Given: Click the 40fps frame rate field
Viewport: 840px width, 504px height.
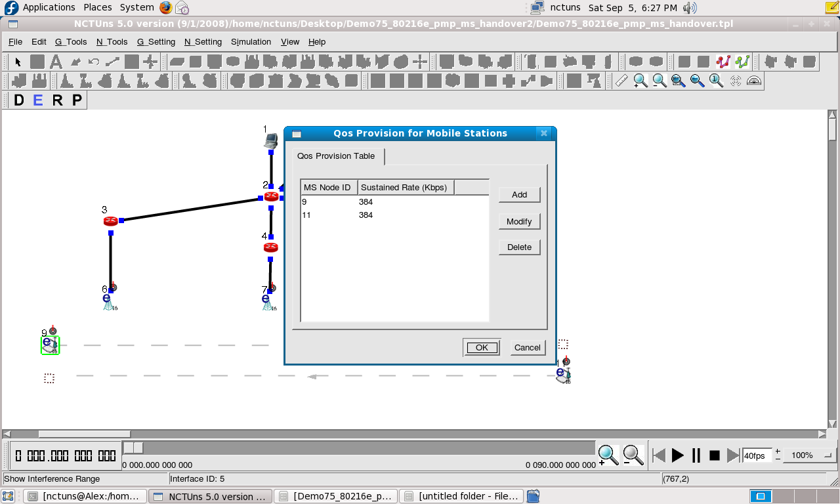Looking at the screenshot, I should (x=757, y=455).
